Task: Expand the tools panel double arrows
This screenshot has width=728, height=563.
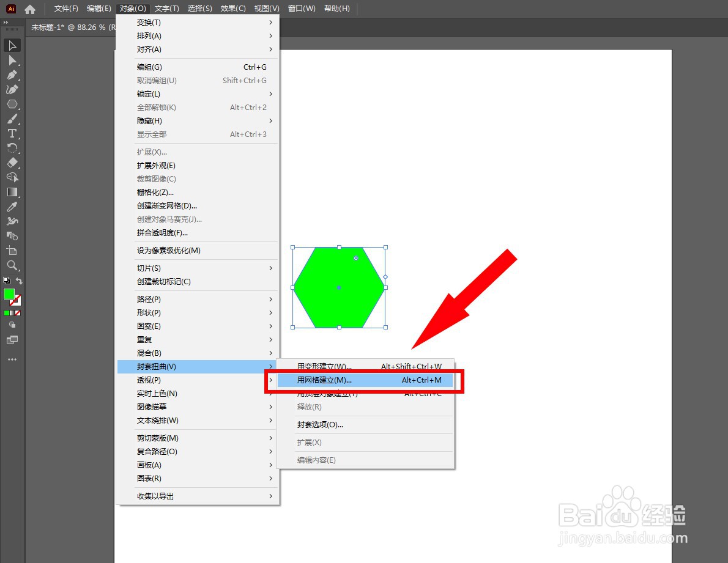Action: point(6,22)
